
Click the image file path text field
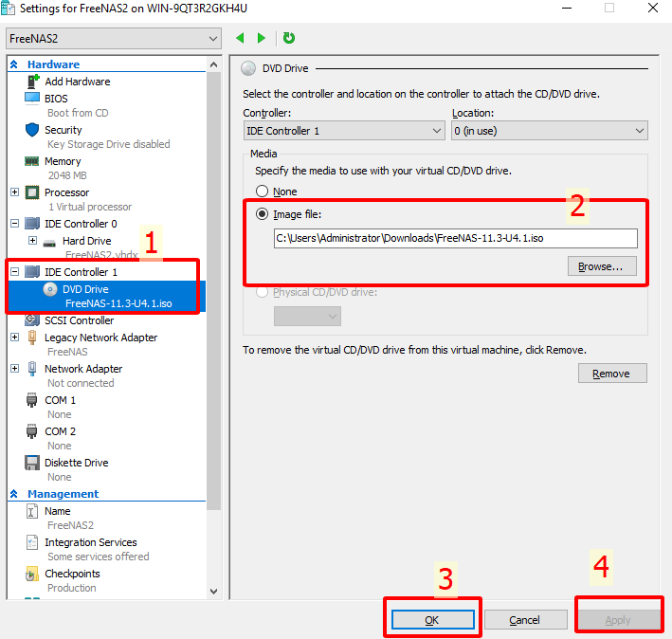pyautogui.click(x=455, y=238)
